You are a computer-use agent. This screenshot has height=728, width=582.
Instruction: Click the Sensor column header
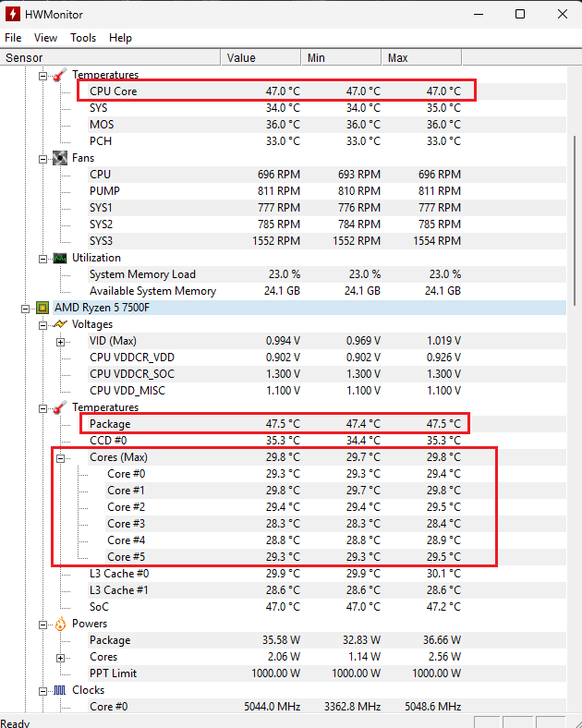[111, 57]
